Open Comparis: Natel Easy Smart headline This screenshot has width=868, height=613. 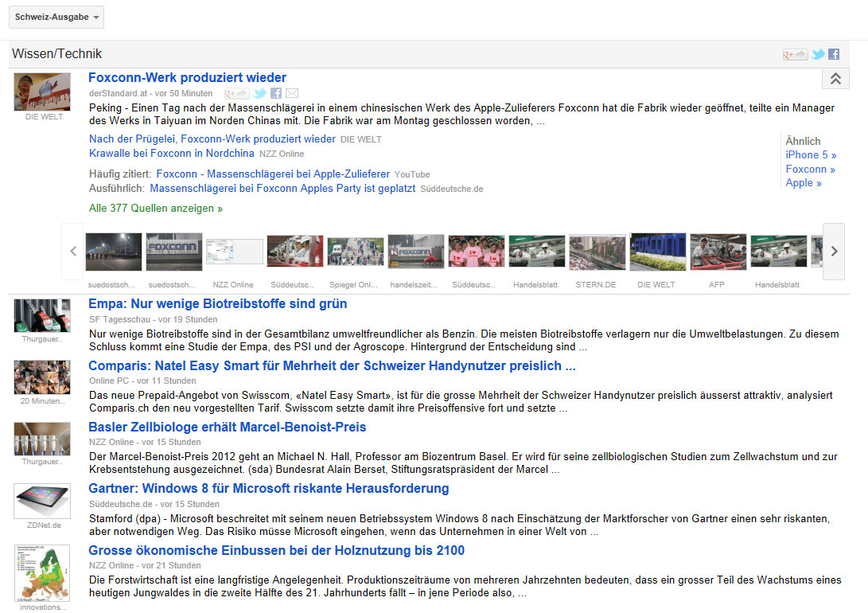[x=332, y=366]
